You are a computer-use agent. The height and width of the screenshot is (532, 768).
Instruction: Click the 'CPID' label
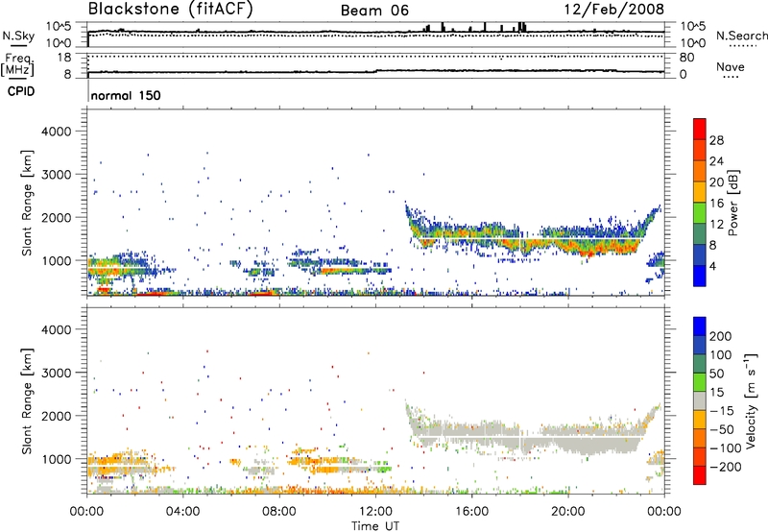[x=20, y=91]
